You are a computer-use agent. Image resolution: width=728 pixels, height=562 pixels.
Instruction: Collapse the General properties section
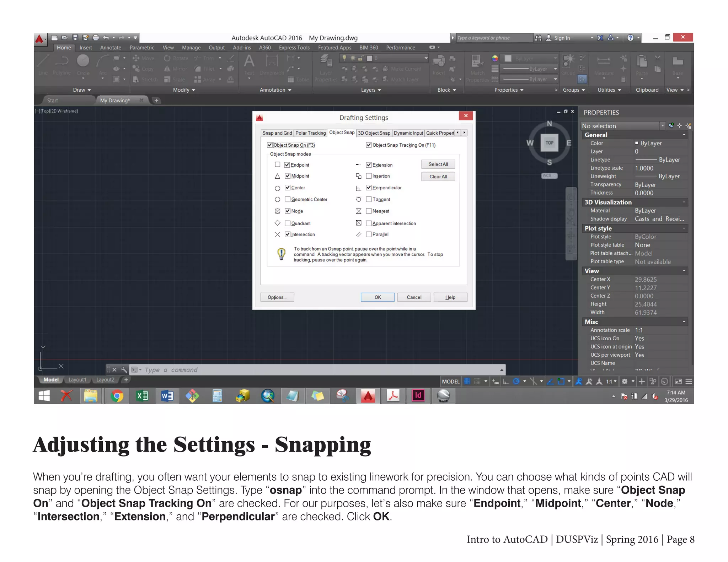(684, 135)
